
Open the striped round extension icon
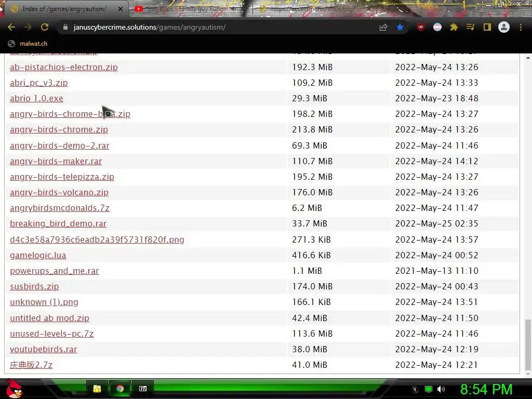(437, 27)
